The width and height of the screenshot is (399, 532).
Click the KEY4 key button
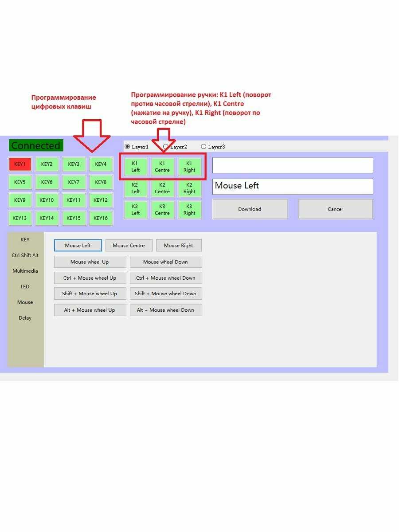(x=101, y=164)
